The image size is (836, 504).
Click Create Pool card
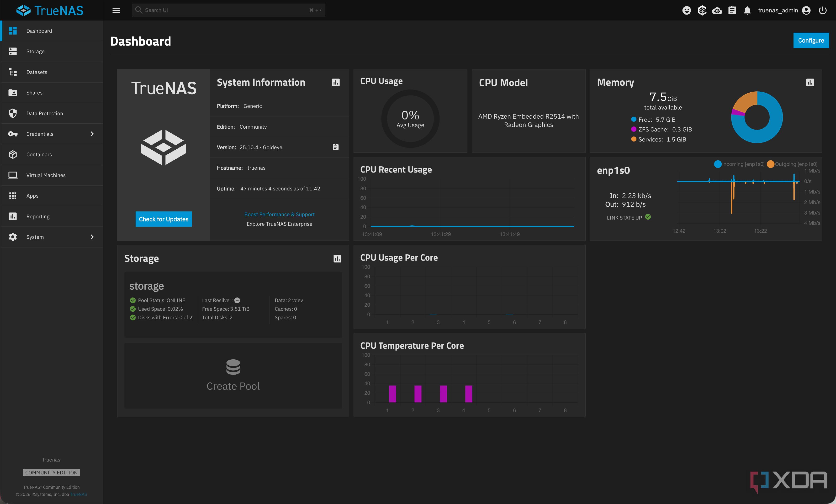pyautogui.click(x=233, y=376)
